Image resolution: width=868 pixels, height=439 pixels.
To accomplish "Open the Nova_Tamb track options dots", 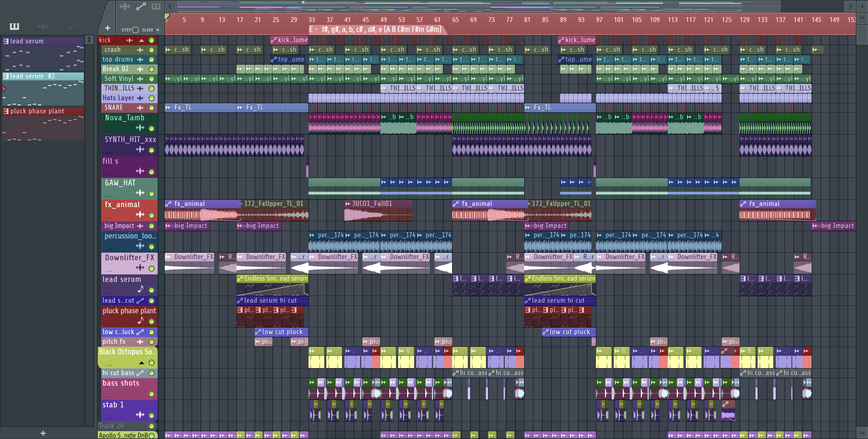I will coord(109,131).
